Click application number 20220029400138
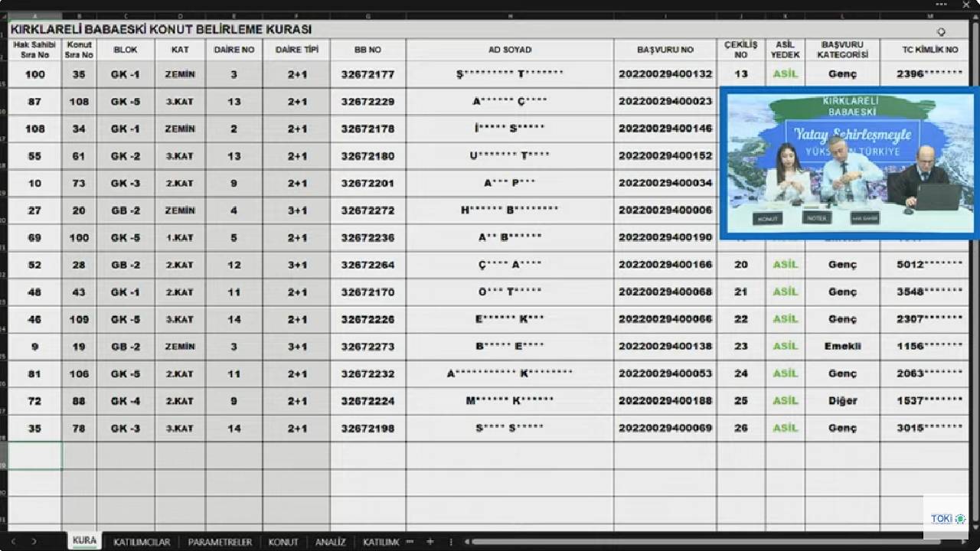This screenshot has width=980, height=551. pos(665,347)
